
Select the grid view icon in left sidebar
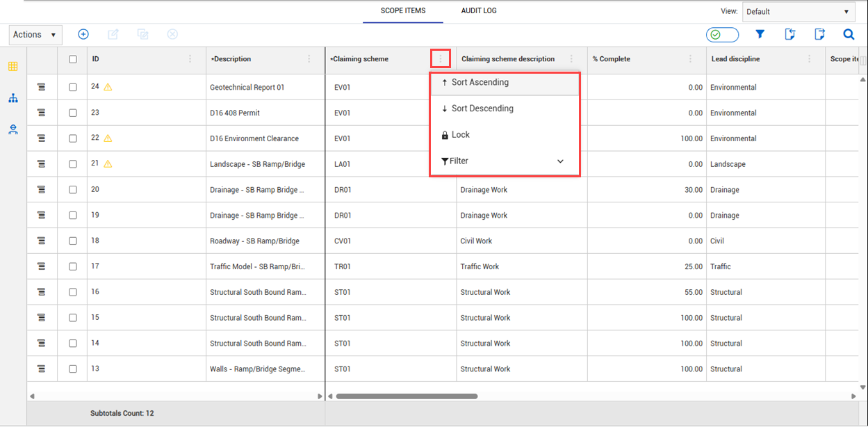pyautogui.click(x=13, y=67)
